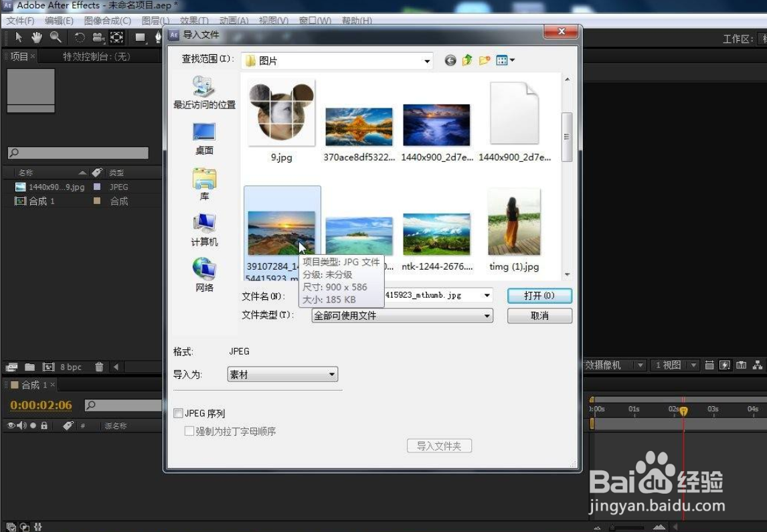The width and height of the screenshot is (767, 532).
Task: Open the 1 视图 layout dropdown
Action: click(675, 365)
